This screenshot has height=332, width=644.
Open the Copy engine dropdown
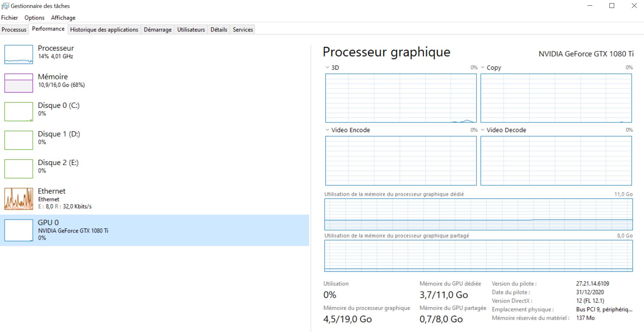click(x=482, y=67)
